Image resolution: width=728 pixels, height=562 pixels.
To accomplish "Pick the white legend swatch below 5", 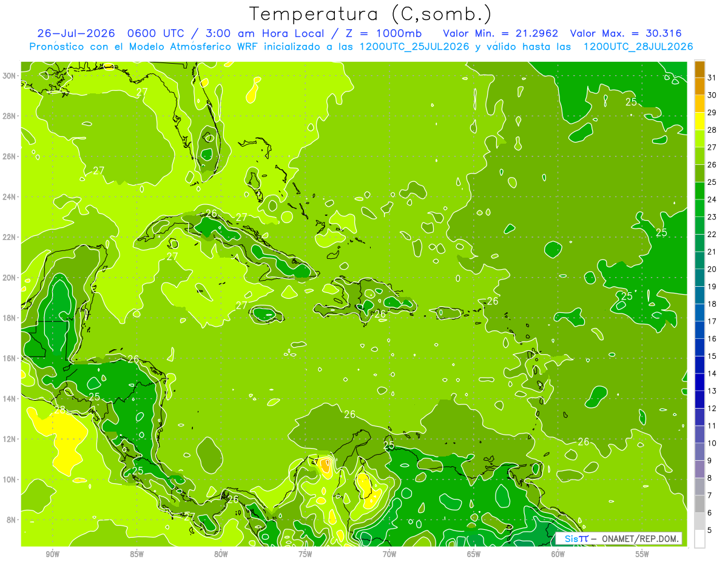I will point(699,539).
